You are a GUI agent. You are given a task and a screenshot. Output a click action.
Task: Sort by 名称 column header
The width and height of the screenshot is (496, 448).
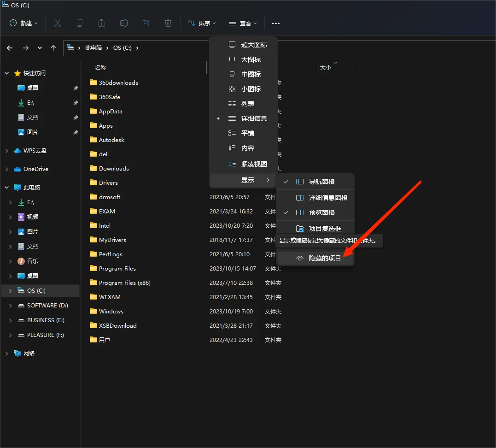[x=101, y=67]
